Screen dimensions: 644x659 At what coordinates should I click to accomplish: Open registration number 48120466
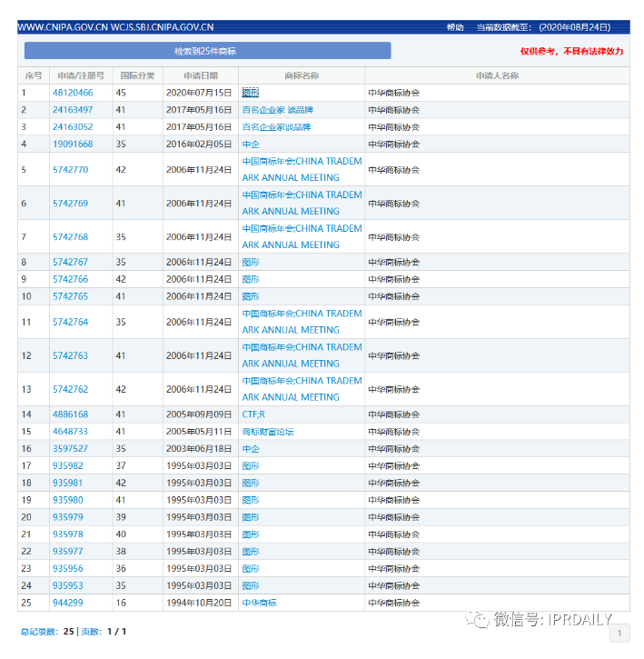point(73,93)
